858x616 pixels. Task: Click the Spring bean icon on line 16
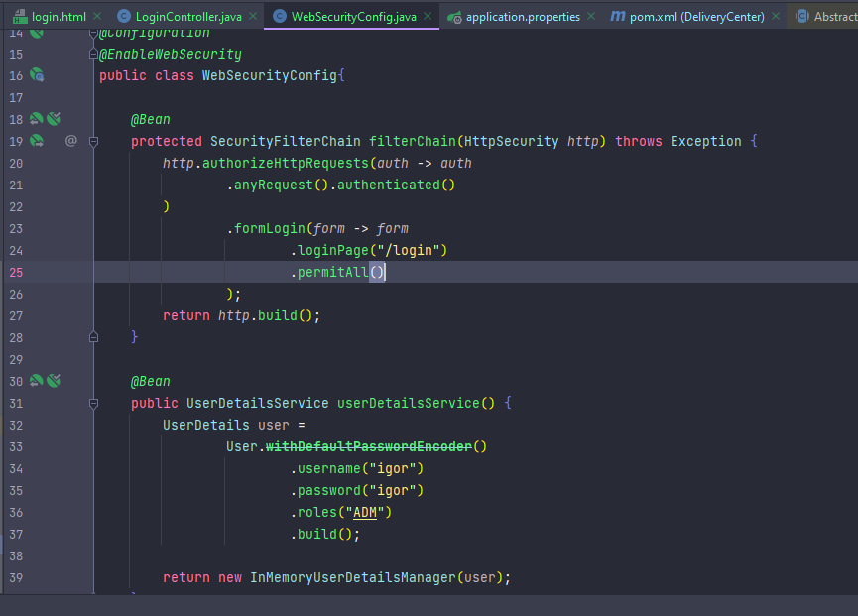point(37,75)
